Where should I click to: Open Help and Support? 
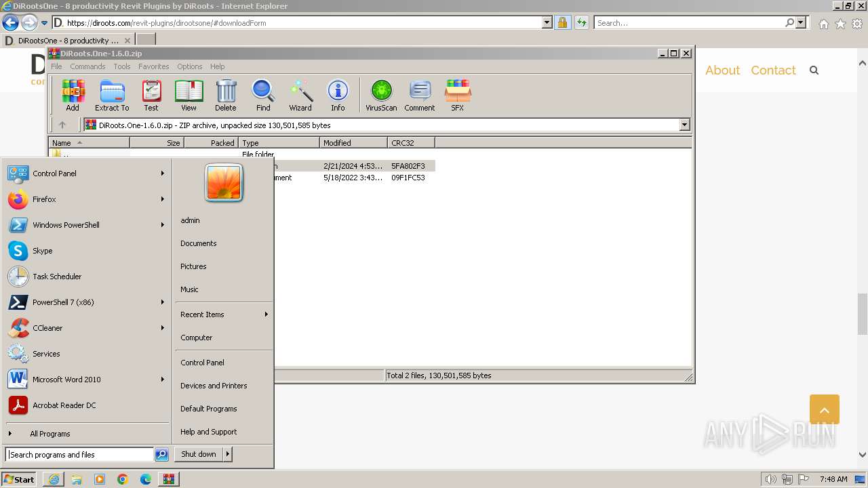[208, 432]
